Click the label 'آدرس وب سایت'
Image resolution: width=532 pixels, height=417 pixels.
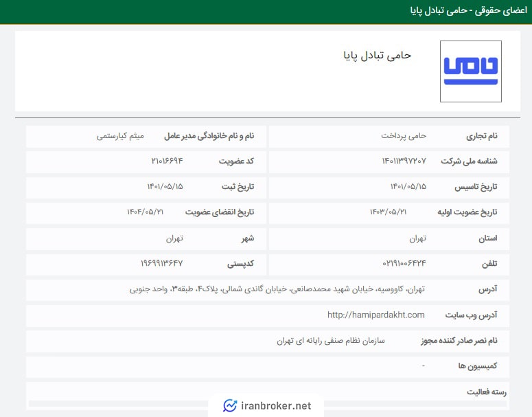point(472,315)
